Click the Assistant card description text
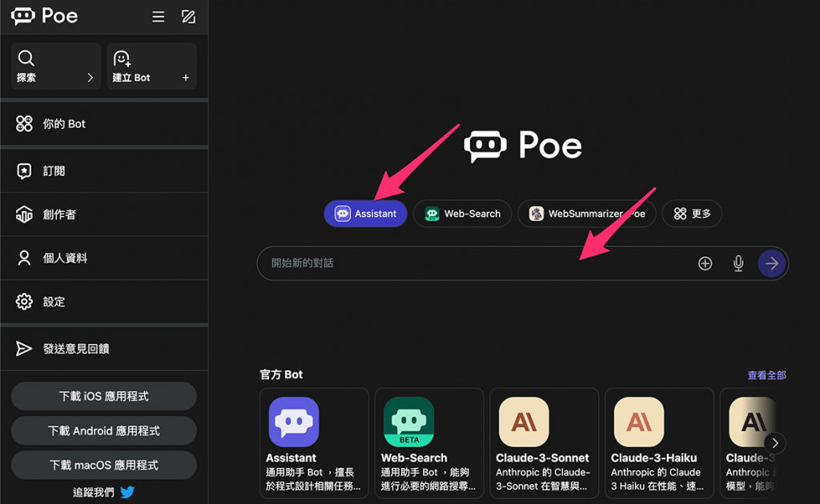Screen dimensions: 820x504 tap(313, 479)
